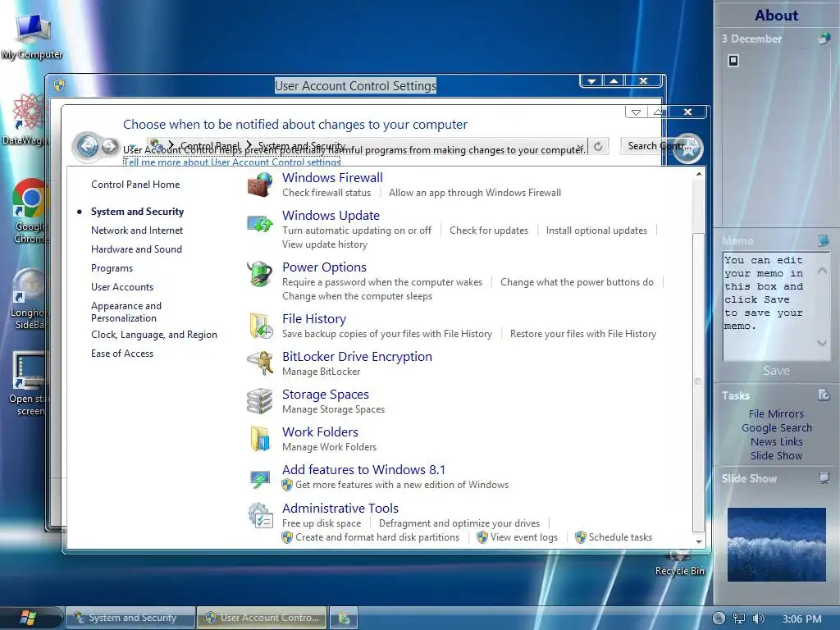Click the Manage BitLocker link
The height and width of the screenshot is (630, 840).
pyautogui.click(x=321, y=372)
